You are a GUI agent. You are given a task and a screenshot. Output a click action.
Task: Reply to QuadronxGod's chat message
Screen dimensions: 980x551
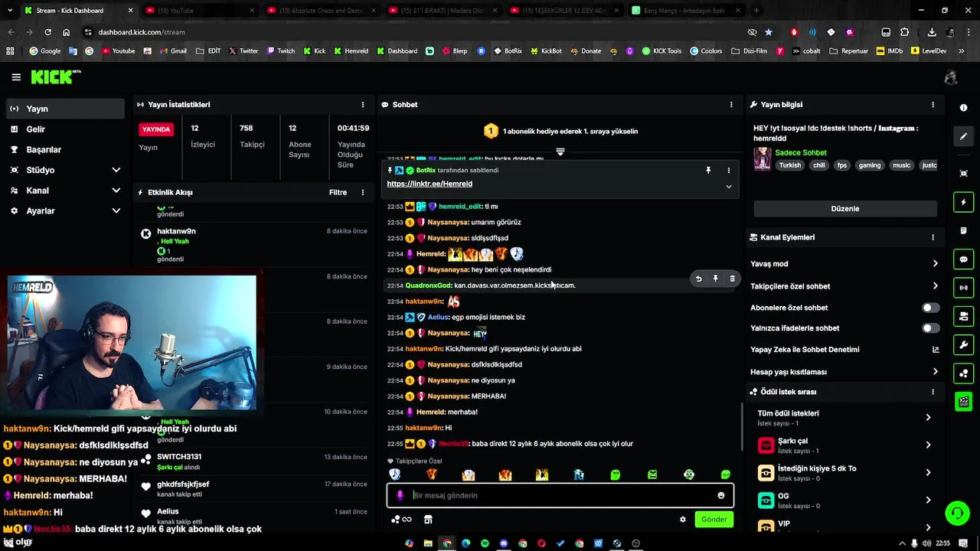tap(698, 279)
